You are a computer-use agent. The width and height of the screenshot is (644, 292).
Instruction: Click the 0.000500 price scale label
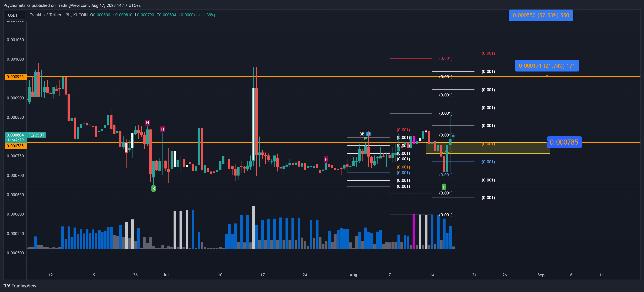pyautogui.click(x=15, y=253)
